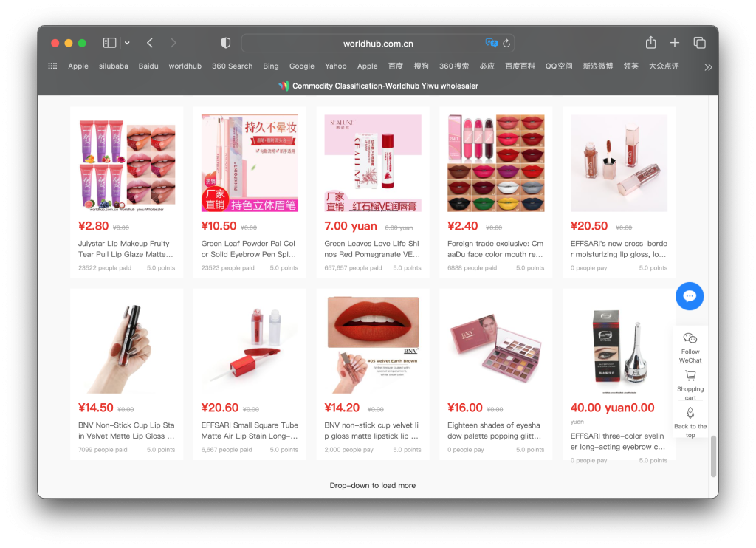
Task: Click the privacy shield icon
Action: coord(226,43)
